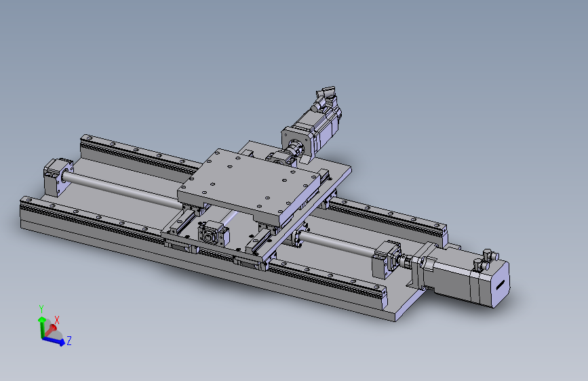The image size is (588, 381).
Task: Click the red X axis of the orientation triad
Action: click(x=51, y=330)
